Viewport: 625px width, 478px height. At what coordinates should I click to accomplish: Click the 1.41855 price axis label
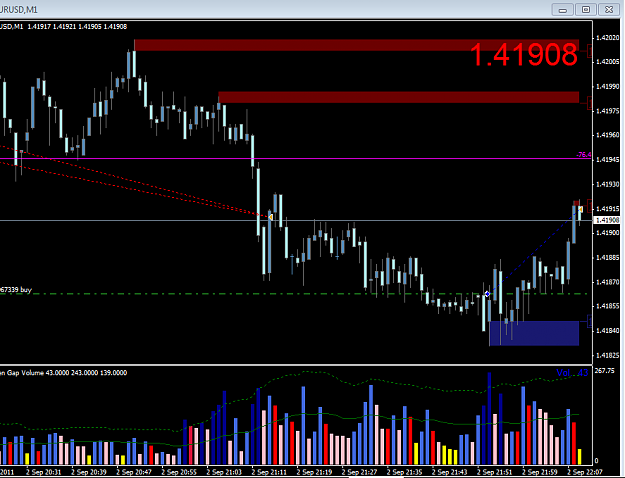(608, 306)
